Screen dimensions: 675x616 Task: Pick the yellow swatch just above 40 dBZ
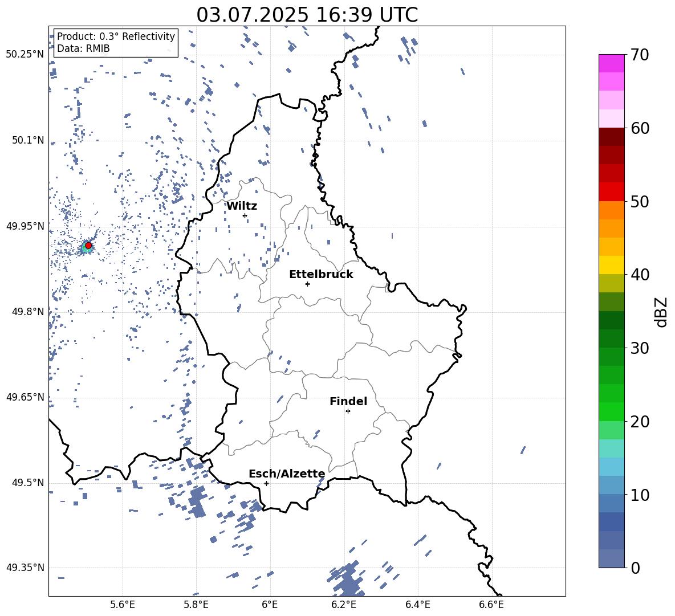click(x=612, y=265)
